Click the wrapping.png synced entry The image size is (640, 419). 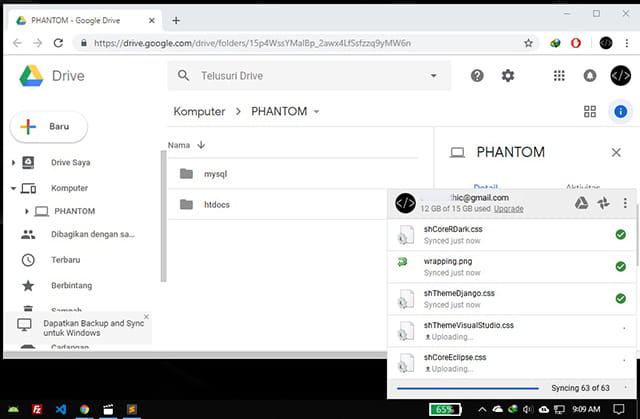coord(512,267)
